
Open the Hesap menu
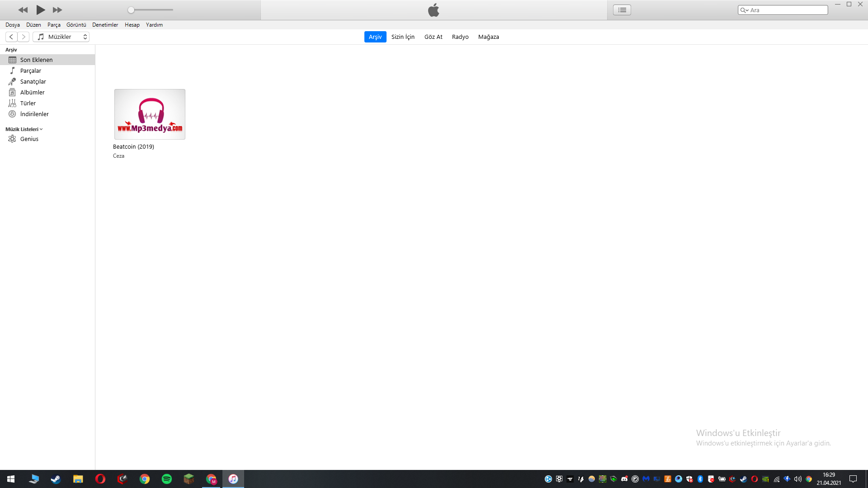tap(132, 25)
